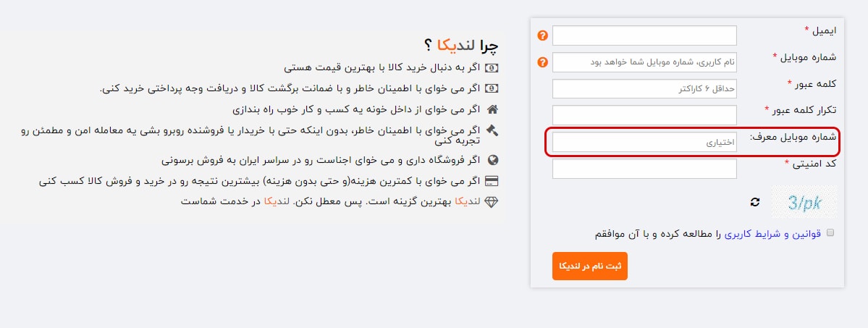
Task: Check the terms and conditions agreement checkbox
Action: pos(830,232)
